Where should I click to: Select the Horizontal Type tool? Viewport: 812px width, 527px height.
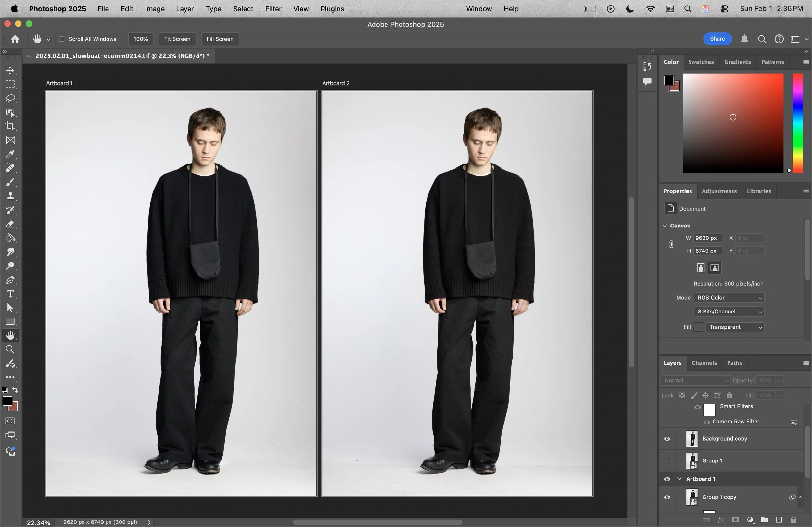coord(10,294)
